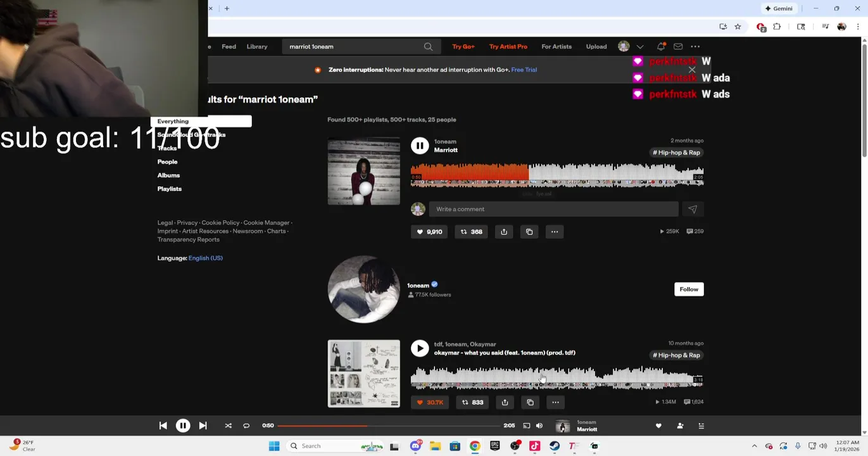Filter search results by Playlists

coord(169,189)
